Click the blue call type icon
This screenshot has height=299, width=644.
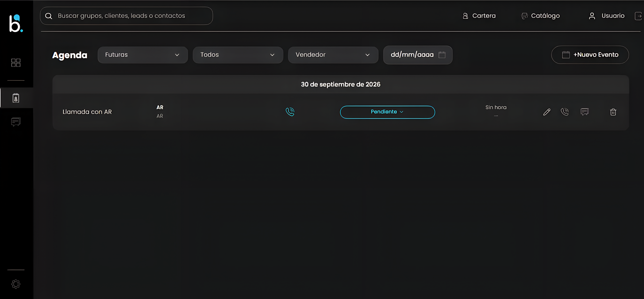point(290,112)
